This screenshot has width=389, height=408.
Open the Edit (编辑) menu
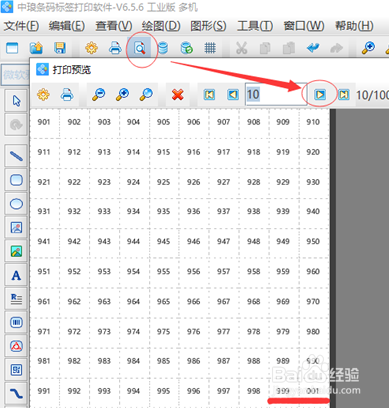[x=66, y=26]
